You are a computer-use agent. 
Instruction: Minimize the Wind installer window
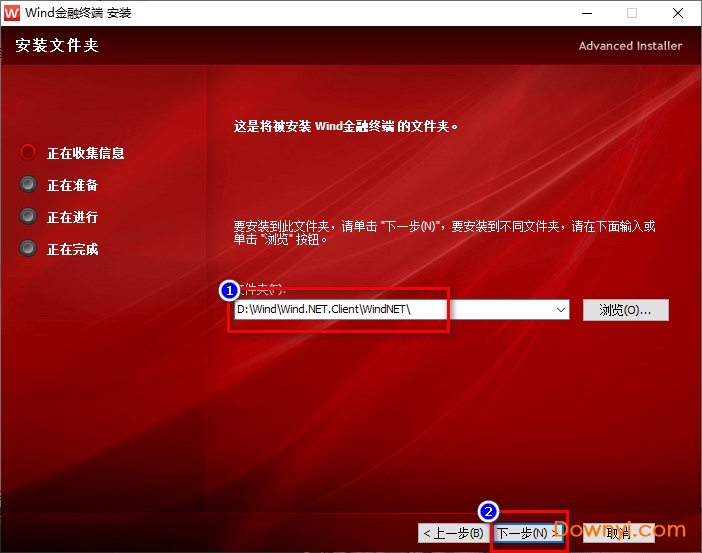pyautogui.click(x=583, y=13)
